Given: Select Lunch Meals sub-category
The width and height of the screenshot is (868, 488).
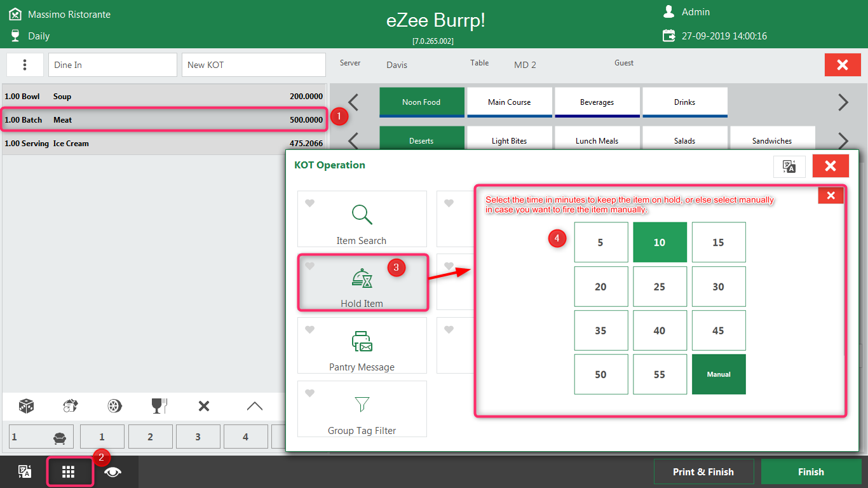Looking at the screenshot, I should point(597,139).
